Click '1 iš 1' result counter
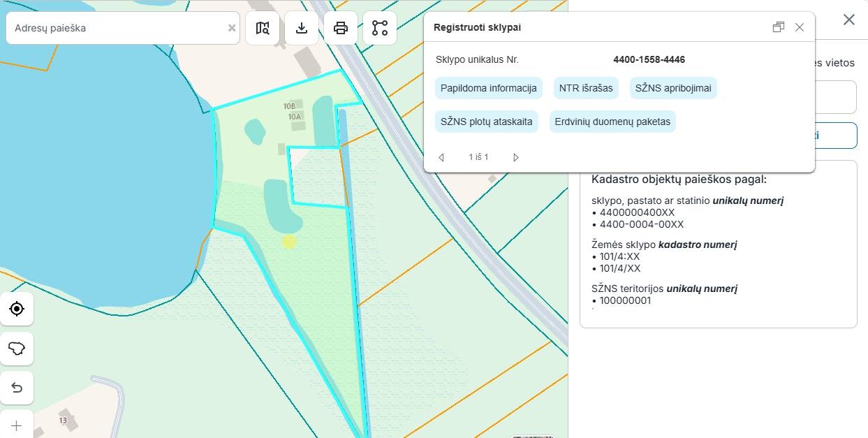Image resolution: width=868 pixels, height=438 pixels. click(x=478, y=157)
